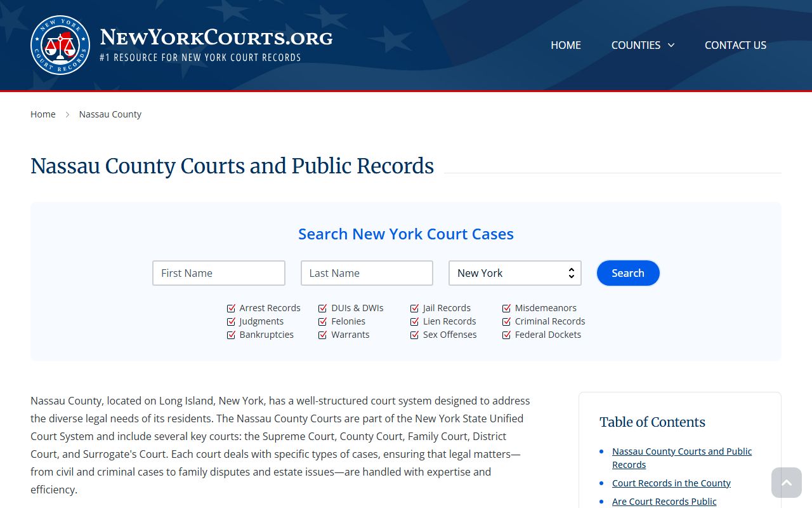Click the Criminal Records label text
This screenshot has width=812, height=508.
tap(550, 321)
